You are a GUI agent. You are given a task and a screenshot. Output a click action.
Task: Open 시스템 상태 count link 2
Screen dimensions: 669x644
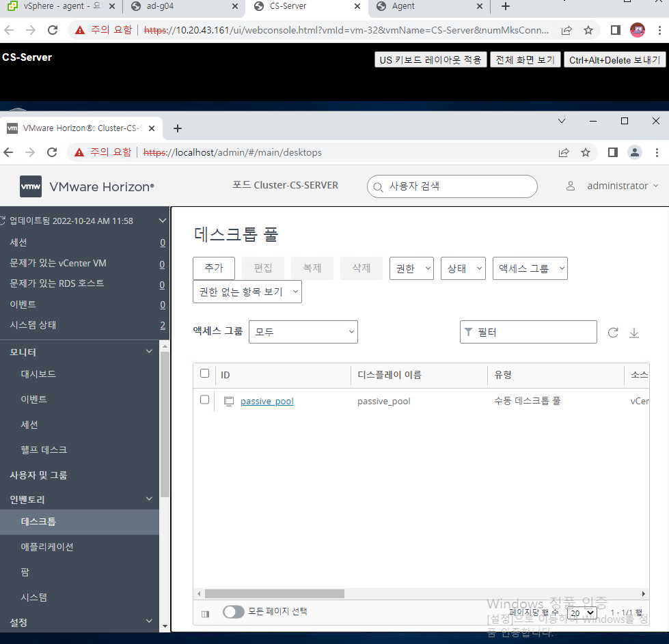pyautogui.click(x=163, y=325)
